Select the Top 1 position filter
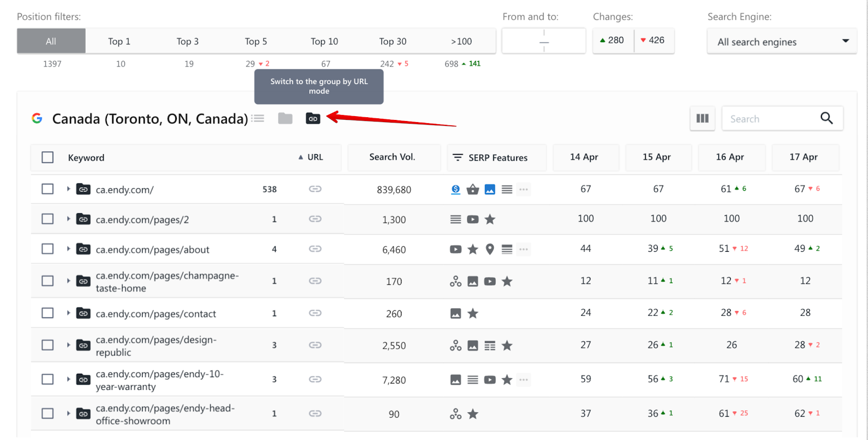This screenshot has width=868, height=440. coord(119,41)
